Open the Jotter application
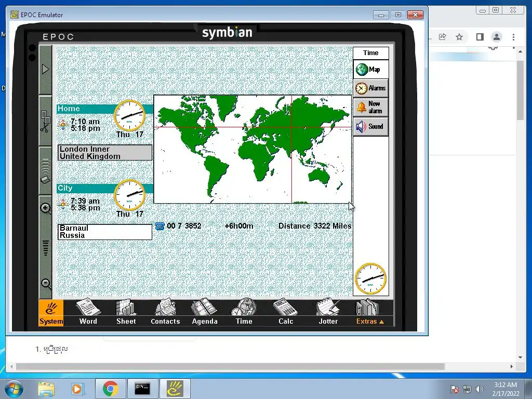Screen dimensions: 532x399 pos(328,312)
